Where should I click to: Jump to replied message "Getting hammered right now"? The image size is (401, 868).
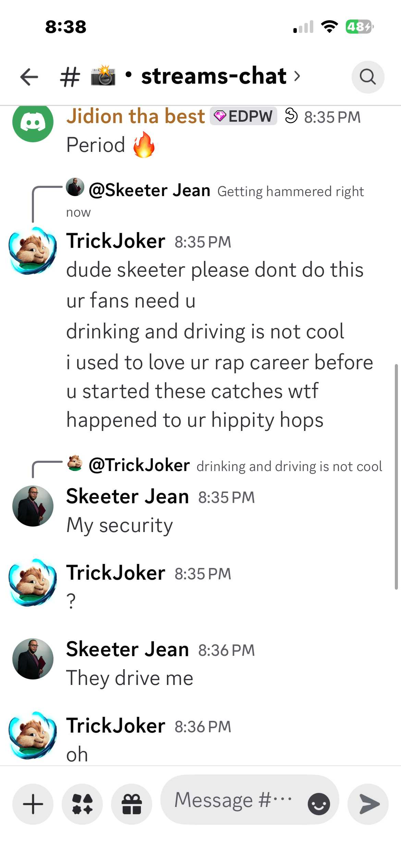pyautogui.click(x=290, y=192)
